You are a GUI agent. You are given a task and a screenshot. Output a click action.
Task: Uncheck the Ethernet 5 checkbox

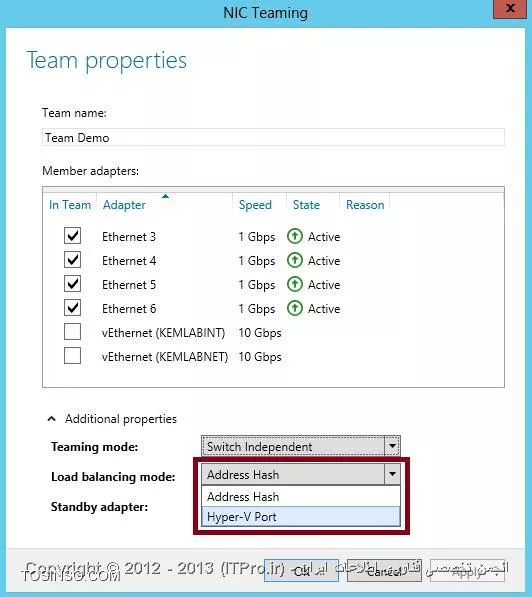pos(72,284)
